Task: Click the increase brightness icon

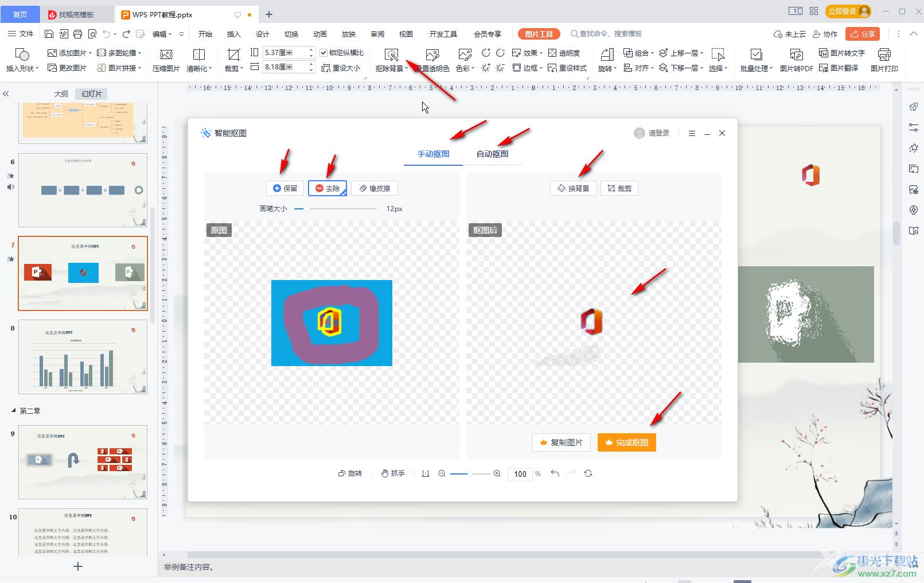Action: click(x=486, y=68)
